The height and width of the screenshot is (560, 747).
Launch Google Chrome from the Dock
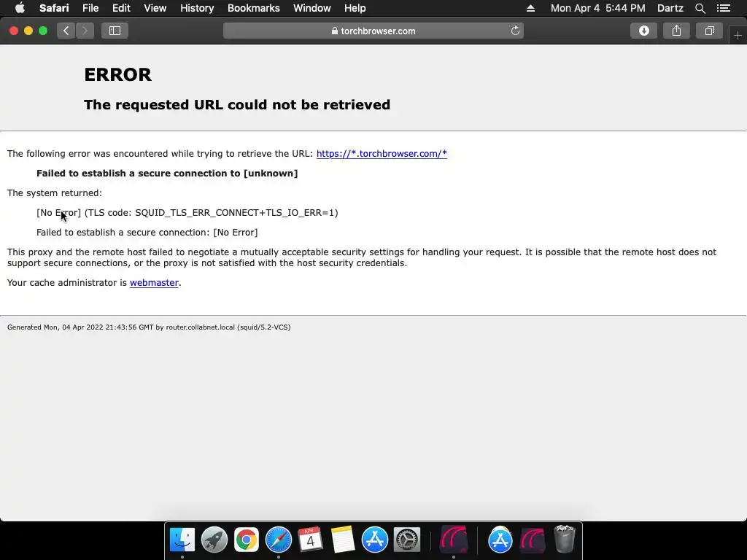pos(247,540)
